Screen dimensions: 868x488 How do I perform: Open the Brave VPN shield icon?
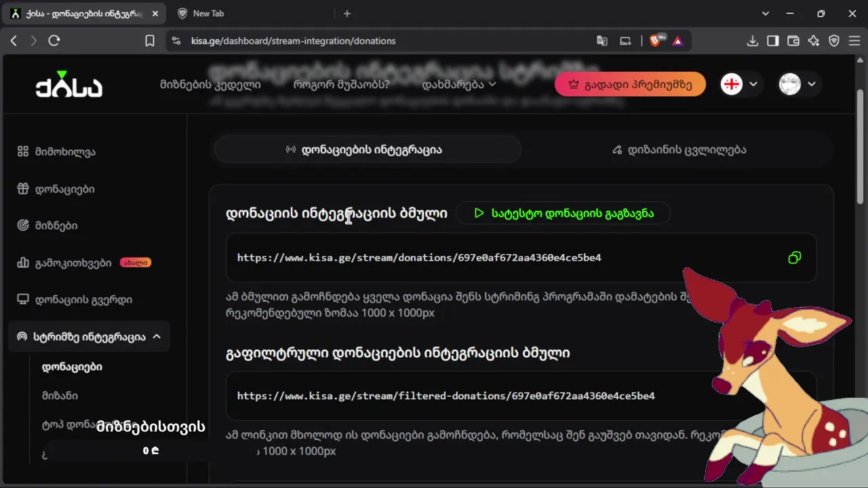[834, 41]
